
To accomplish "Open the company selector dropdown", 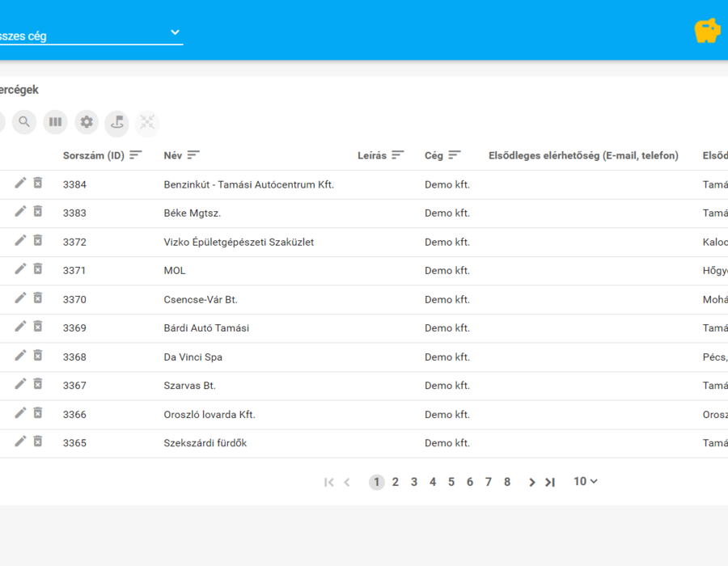I will tap(91, 35).
